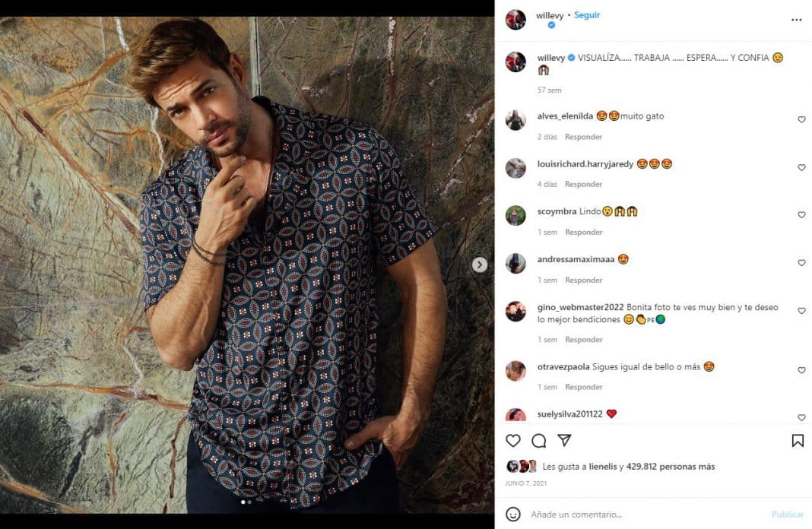This screenshot has height=529, width=812.
Task: Save the post with the bookmark icon
Action: point(798,441)
